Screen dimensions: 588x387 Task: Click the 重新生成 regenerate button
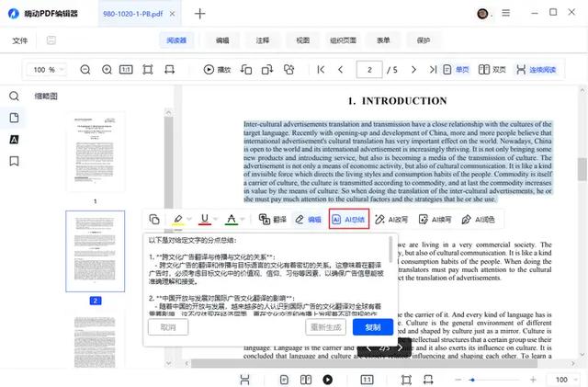tap(325, 327)
